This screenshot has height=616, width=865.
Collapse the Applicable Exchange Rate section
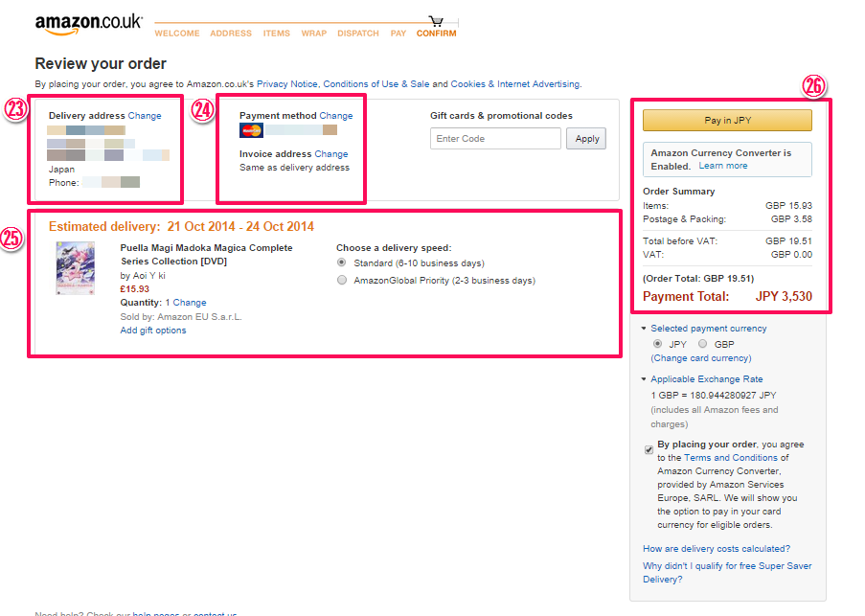pos(643,378)
